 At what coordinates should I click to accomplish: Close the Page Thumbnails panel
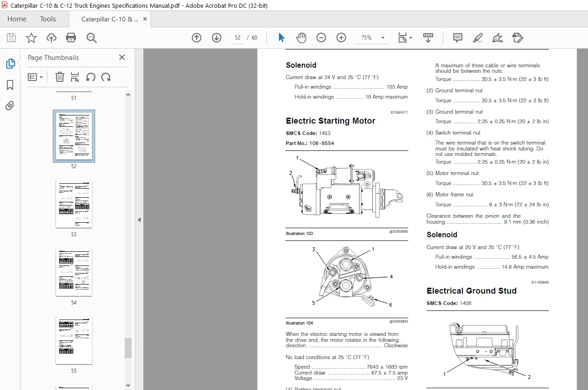pyautogui.click(x=122, y=57)
